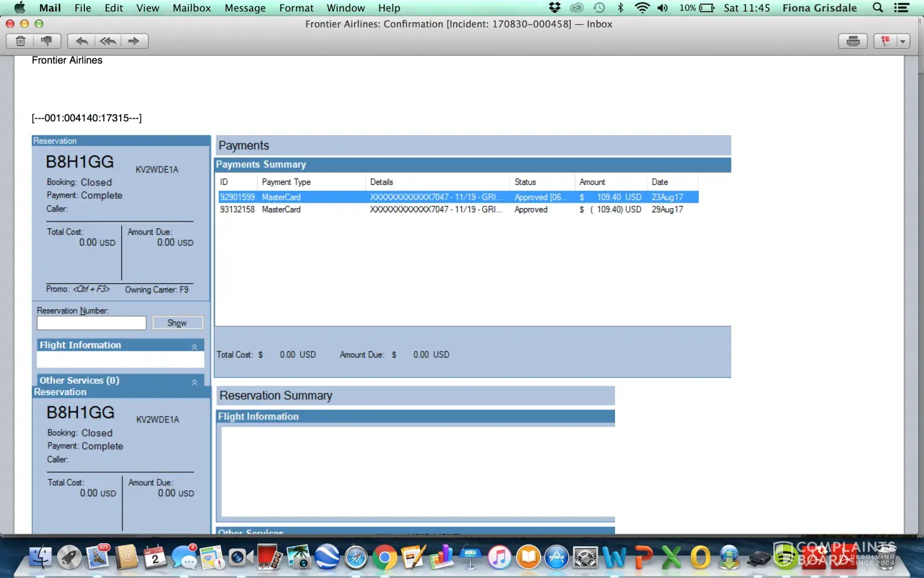Launch Google Chrome from the dock
Viewport: 924px width, 578px height.
(384, 558)
